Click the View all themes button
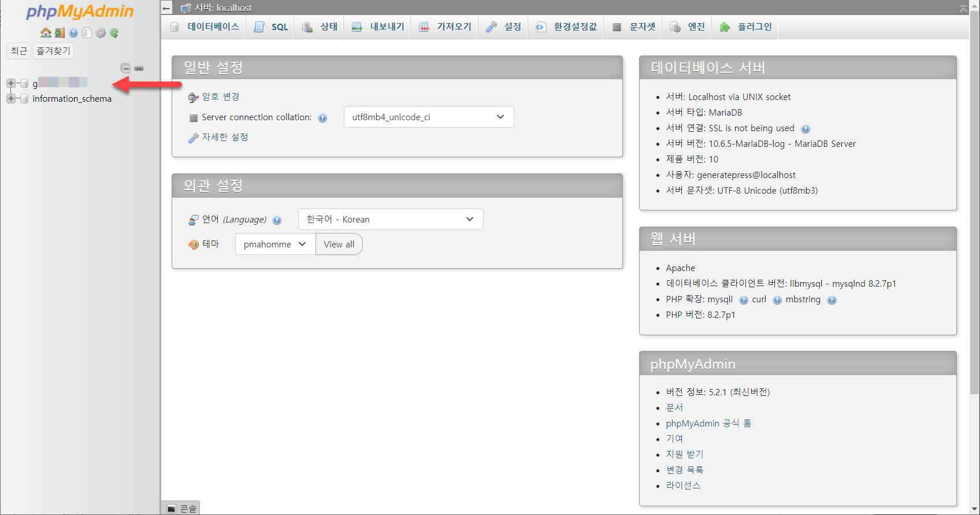The width and height of the screenshot is (980, 515). click(339, 244)
